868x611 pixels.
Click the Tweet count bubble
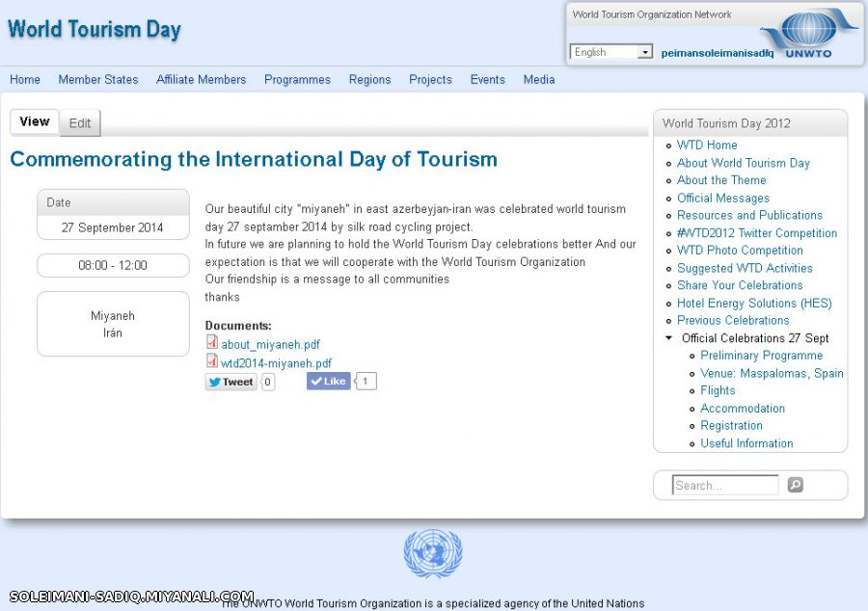pos(267,382)
